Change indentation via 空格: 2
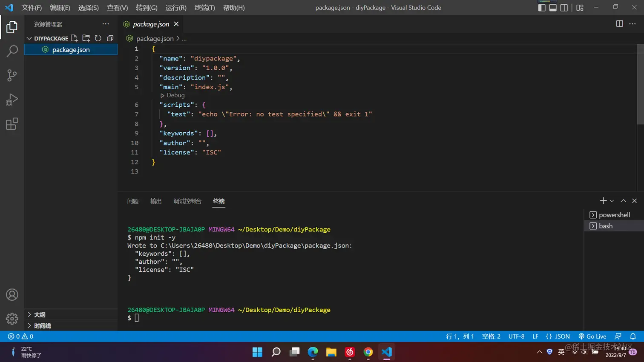Viewport: 644px width, 362px height. click(x=491, y=336)
